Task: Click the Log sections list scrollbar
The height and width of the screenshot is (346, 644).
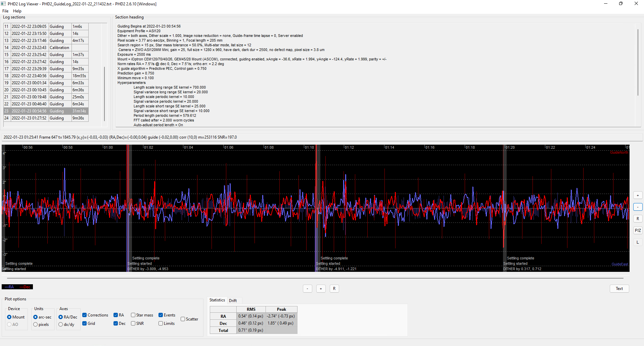Action: [x=104, y=94]
